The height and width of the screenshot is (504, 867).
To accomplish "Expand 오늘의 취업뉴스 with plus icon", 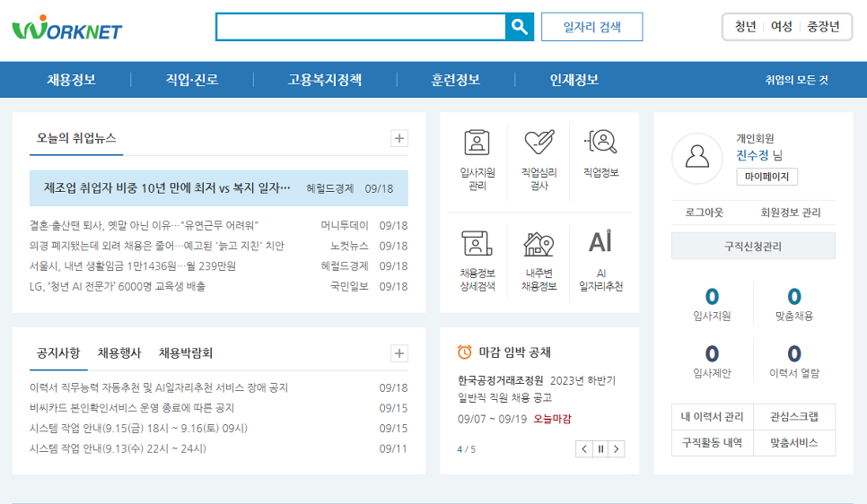I will pyautogui.click(x=399, y=138).
